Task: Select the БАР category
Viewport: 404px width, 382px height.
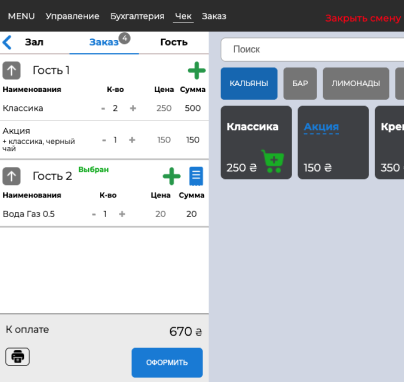Action: point(300,83)
